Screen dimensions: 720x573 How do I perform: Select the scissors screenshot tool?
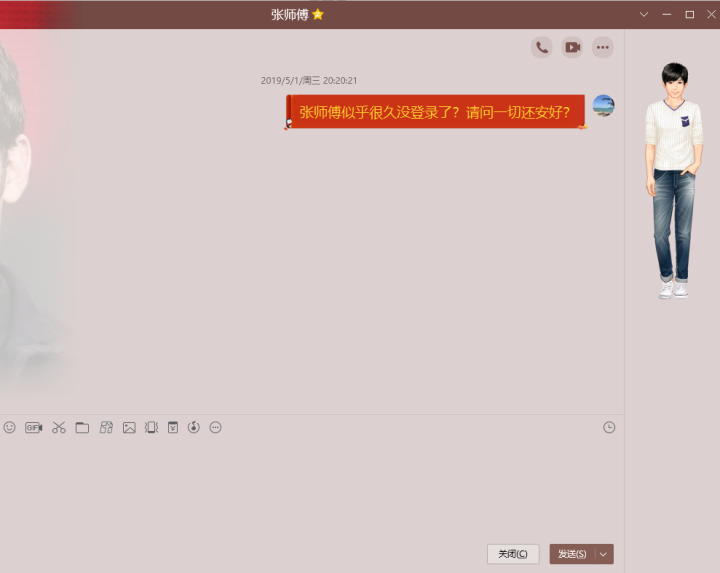(x=59, y=427)
